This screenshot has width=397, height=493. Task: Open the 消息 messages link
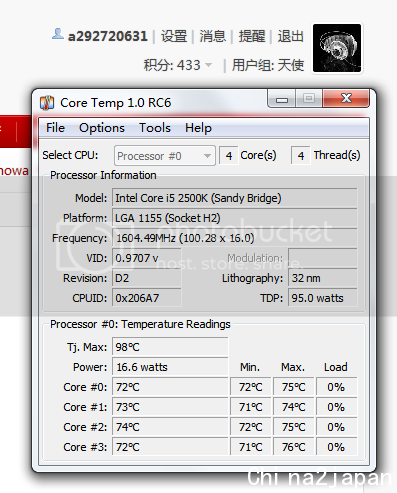[213, 36]
